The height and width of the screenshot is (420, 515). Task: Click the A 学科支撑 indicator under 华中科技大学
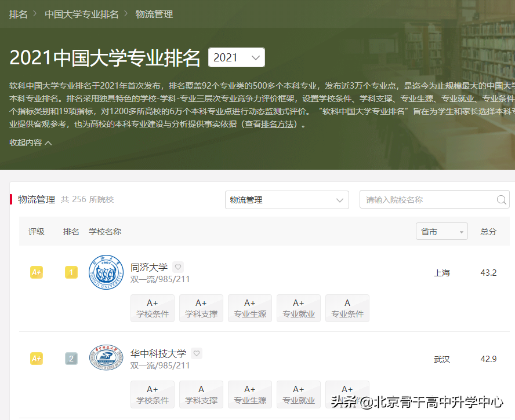pyautogui.click(x=201, y=395)
